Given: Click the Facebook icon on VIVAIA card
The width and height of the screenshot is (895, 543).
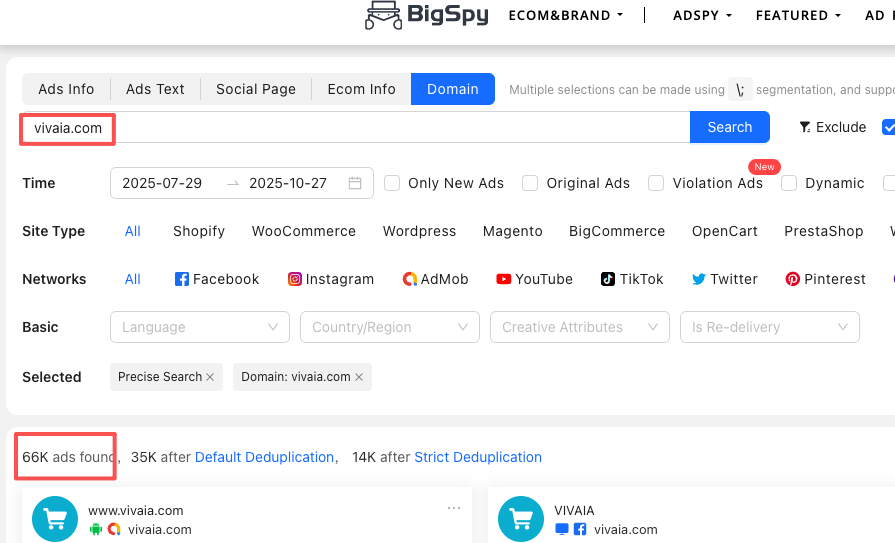Looking at the screenshot, I should [x=580, y=529].
